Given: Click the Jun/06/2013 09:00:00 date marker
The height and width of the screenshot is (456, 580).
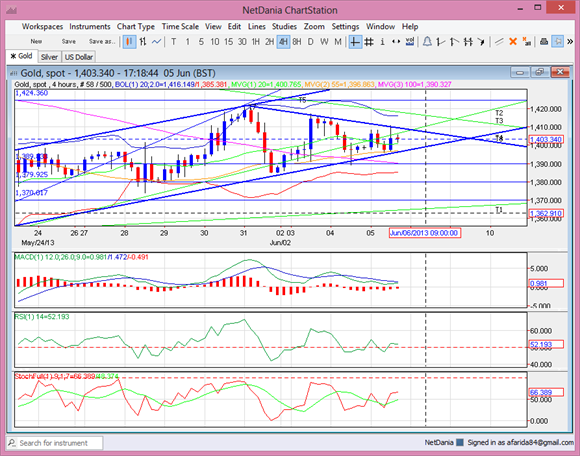Looking at the screenshot, I should [424, 233].
